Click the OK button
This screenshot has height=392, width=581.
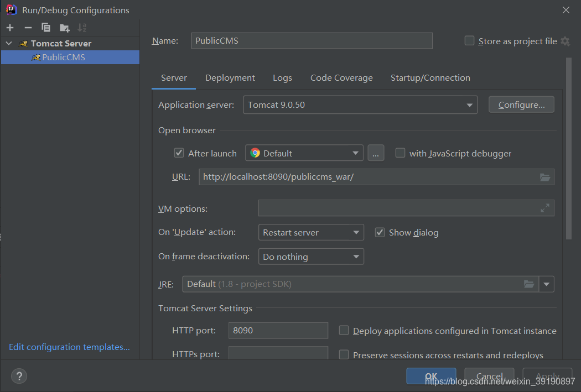click(431, 376)
